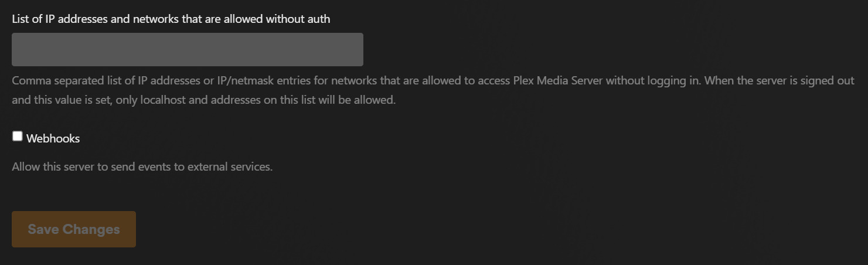Click the Webhooks label text

pos(53,139)
